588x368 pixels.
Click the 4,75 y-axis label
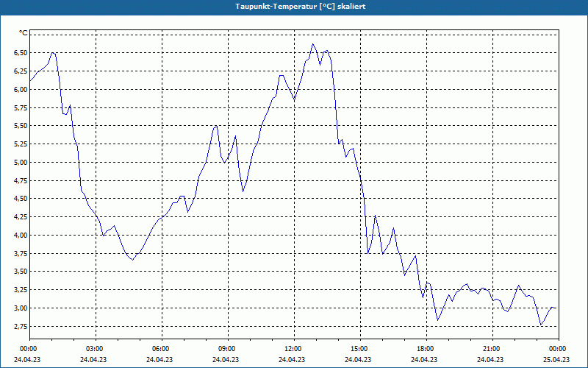tap(21, 180)
